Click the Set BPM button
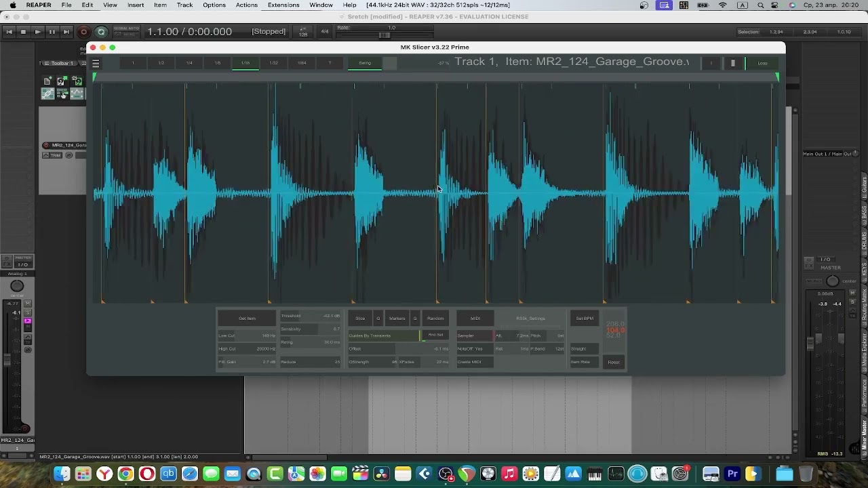The width and height of the screenshot is (868, 488). pyautogui.click(x=585, y=319)
